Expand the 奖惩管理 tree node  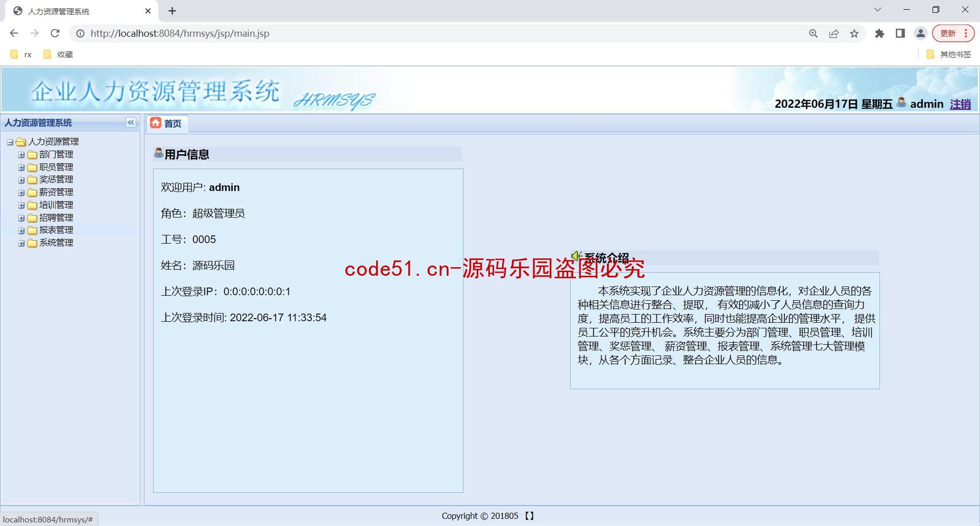(x=21, y=180)
